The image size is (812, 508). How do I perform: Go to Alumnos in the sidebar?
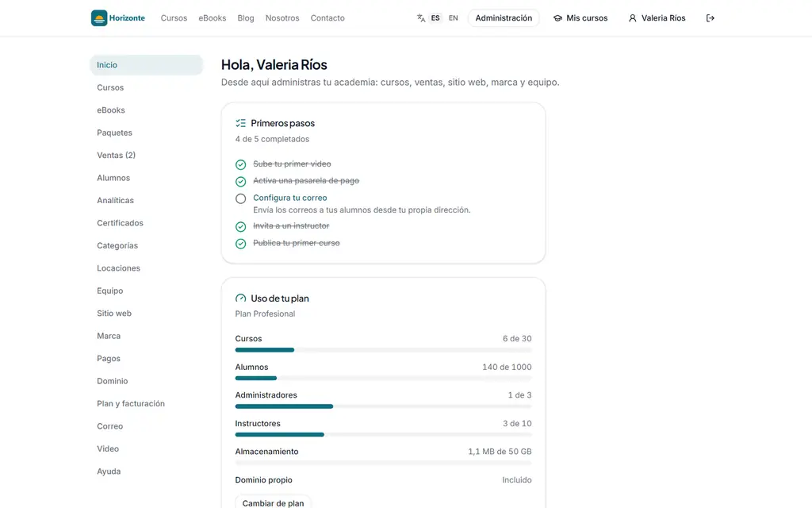coord(146,178)
